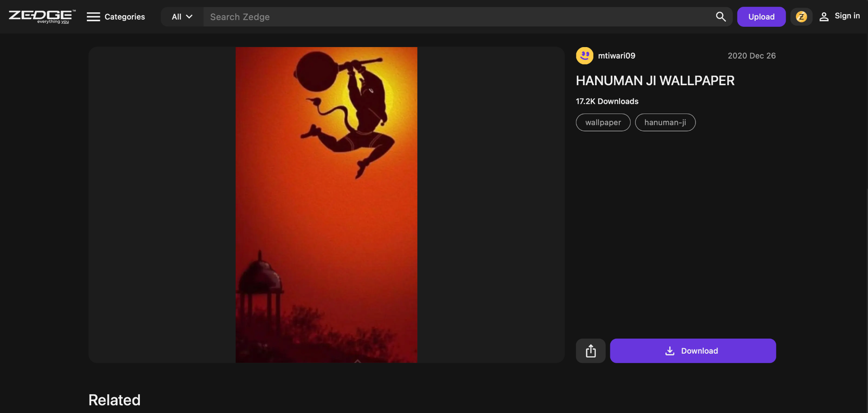This screenshot has height=413, width=868.
Task: Open the Z coin credits icon
Action: pyautogui.click(x=801, y=17)
